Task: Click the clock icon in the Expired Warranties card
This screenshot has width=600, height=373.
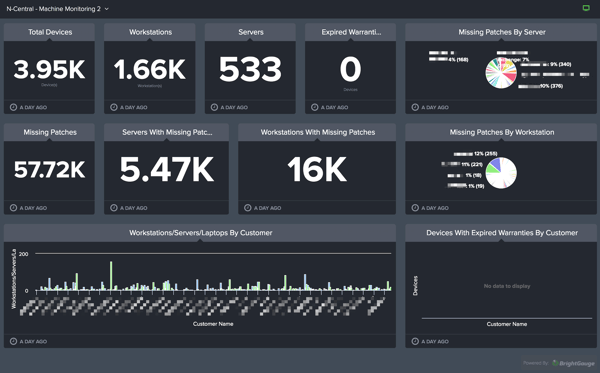Action: click(x=315, y=108)
